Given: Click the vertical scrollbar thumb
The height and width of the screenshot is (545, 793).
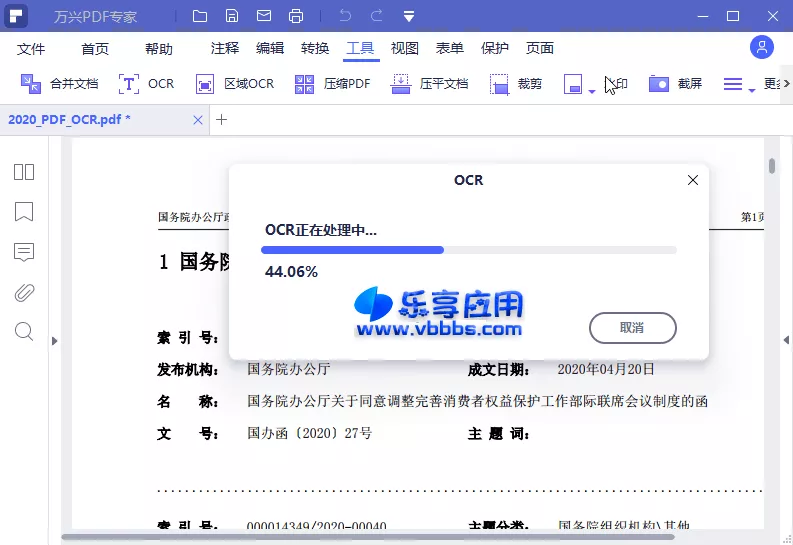Looking at the screenshot, I should click(772, 166).
